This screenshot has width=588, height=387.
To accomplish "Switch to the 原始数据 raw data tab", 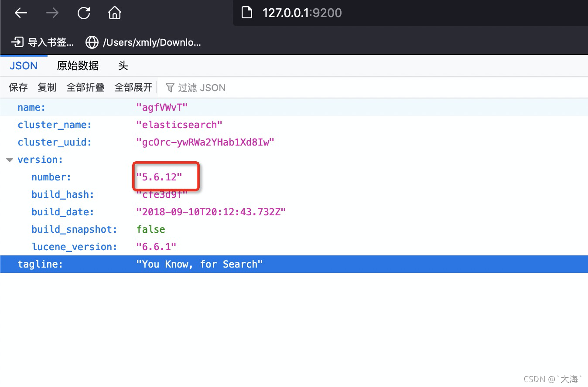I will point(78,66).
